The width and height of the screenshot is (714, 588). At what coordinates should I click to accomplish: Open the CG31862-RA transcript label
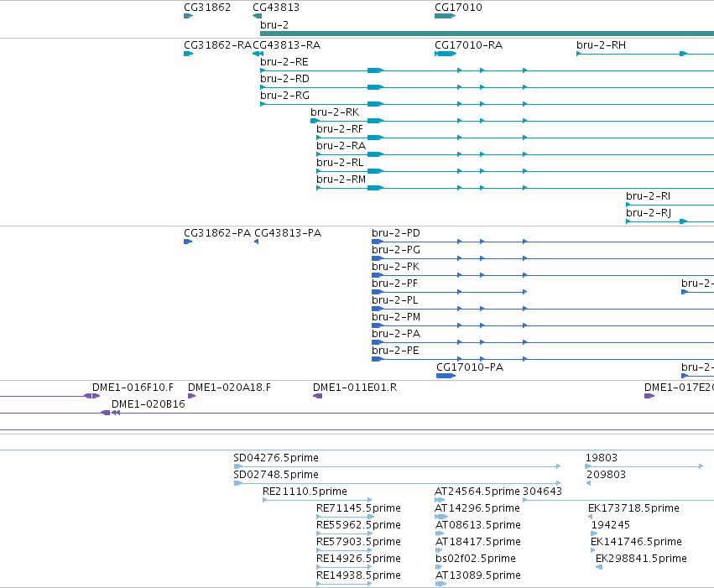[217, 45]
